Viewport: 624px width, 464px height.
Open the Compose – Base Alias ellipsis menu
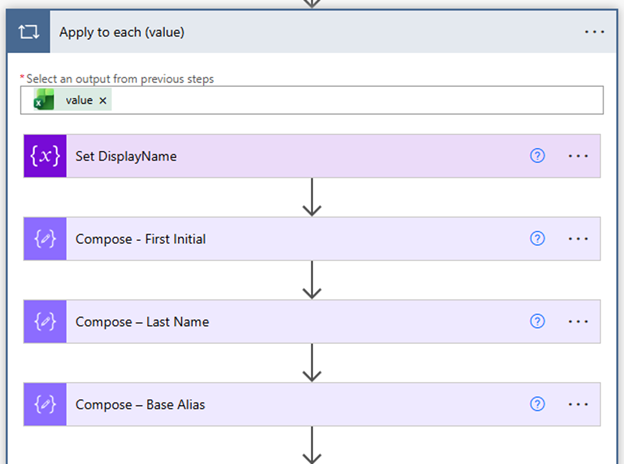coord(578,404)
